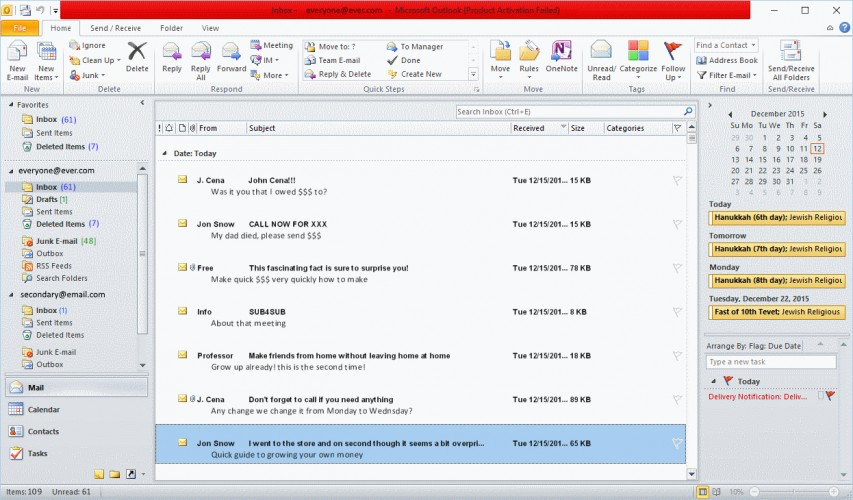The height and width of the screenshot is (500, 853).
Task: Send message to OneNote
Action: [x=561, y=57]
